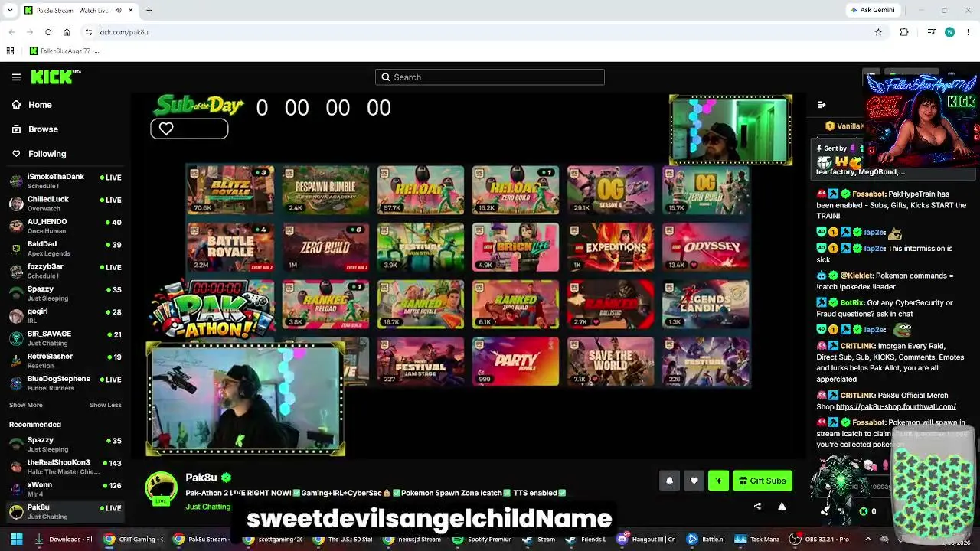Click the Search input field
The width and height of the screenshot is (980, 551).
coord(490,77)
